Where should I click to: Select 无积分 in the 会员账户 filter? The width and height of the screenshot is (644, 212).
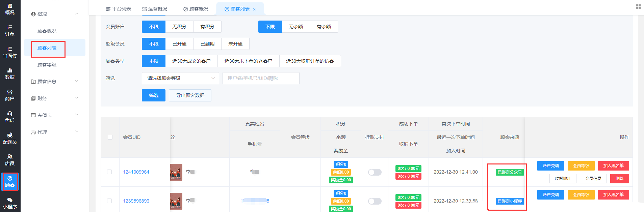click(x=179, y=27)
